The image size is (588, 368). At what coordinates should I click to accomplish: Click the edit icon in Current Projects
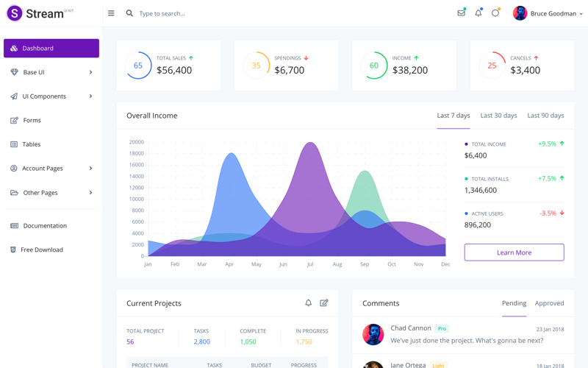click(324, 302)
